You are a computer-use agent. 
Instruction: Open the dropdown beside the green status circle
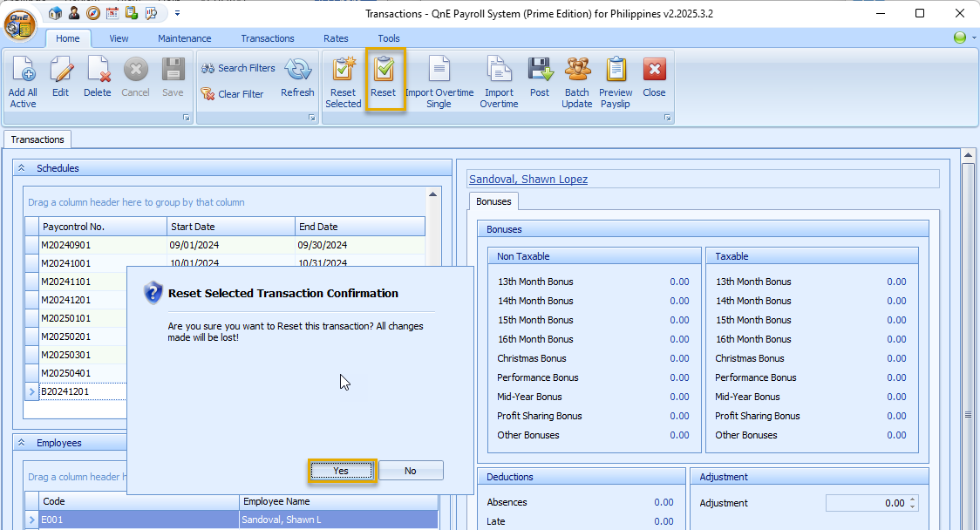tap(974, 38)
